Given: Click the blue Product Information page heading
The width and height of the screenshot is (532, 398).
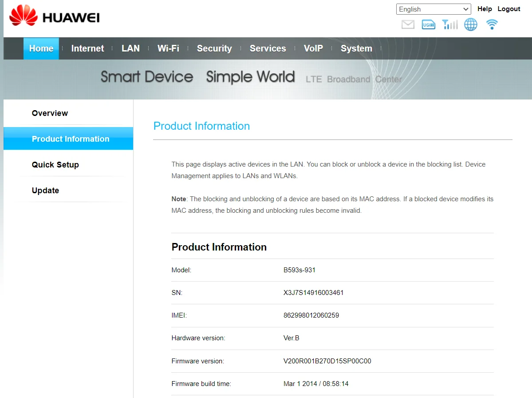Looking at the screenshot, I should pyautogui.click(x=201, y=126).
